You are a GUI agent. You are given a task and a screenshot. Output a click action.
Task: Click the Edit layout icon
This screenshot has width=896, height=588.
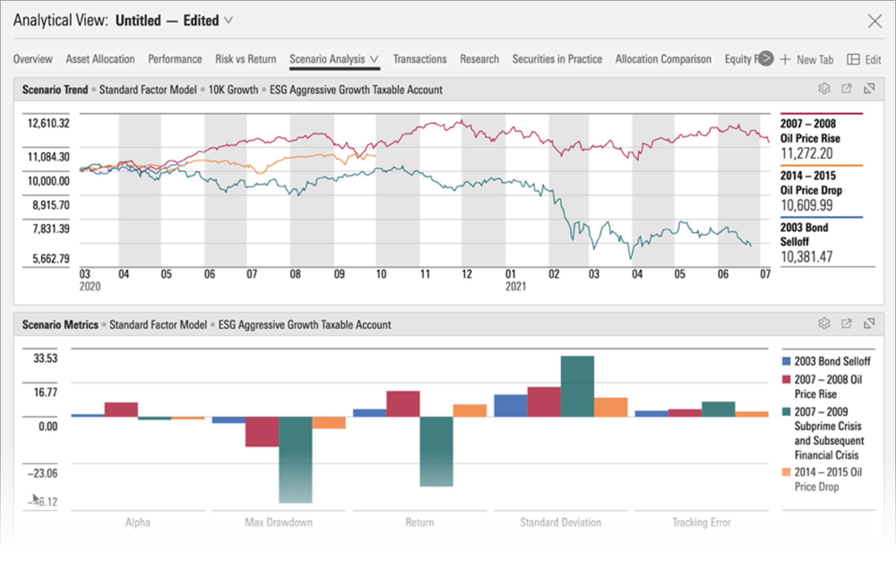click(x=853, y=59)
